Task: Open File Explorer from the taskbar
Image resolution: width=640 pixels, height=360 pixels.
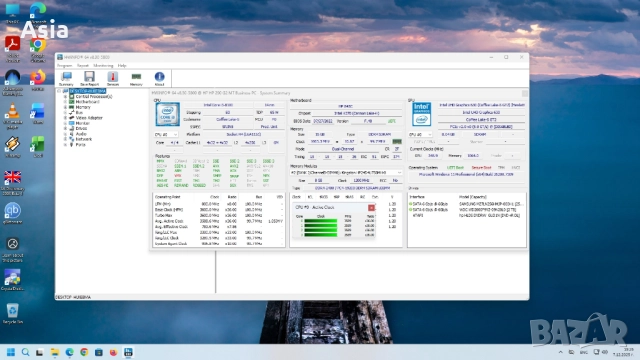Action: (x=55, y=352)
